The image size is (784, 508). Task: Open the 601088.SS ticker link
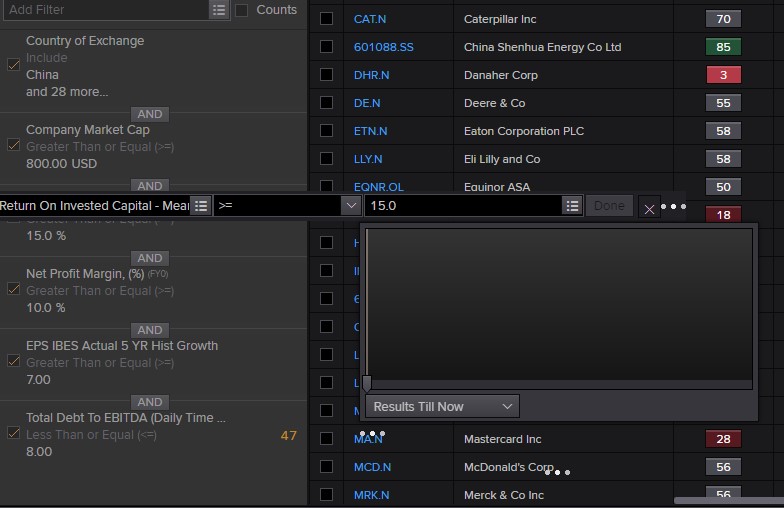pos(384,47)
